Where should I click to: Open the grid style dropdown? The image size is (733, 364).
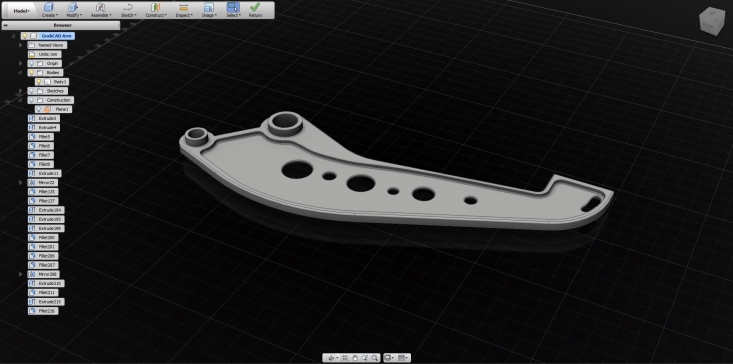click(x=403, y=358)
